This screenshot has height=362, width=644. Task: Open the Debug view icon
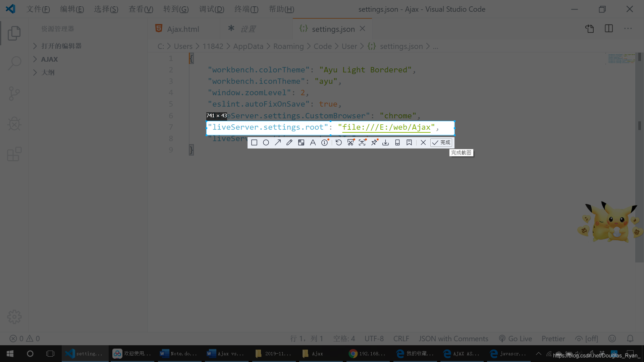point(14,124)
